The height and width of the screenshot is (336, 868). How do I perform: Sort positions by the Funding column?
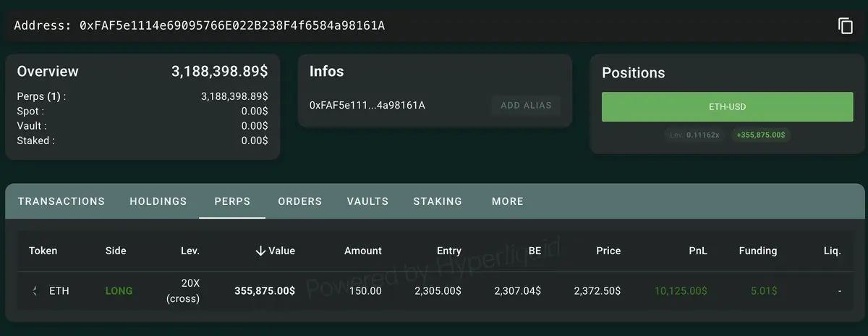757,251
